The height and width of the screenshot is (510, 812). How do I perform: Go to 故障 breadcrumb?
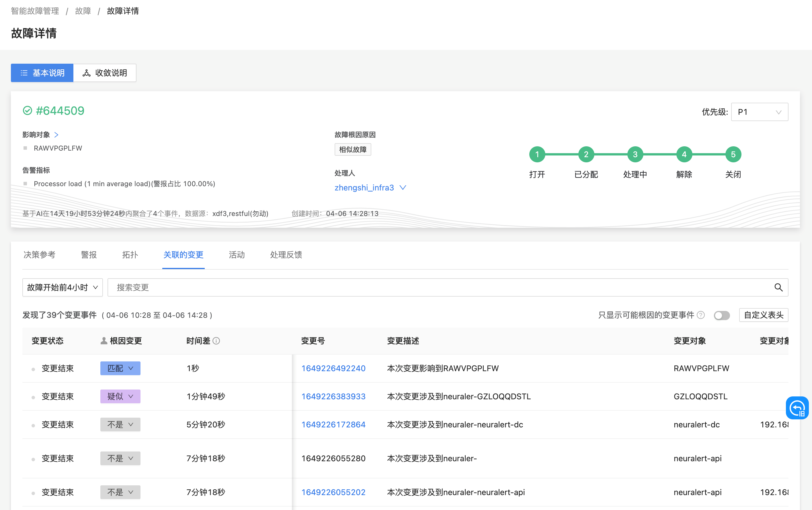click(x=83, y=11)
